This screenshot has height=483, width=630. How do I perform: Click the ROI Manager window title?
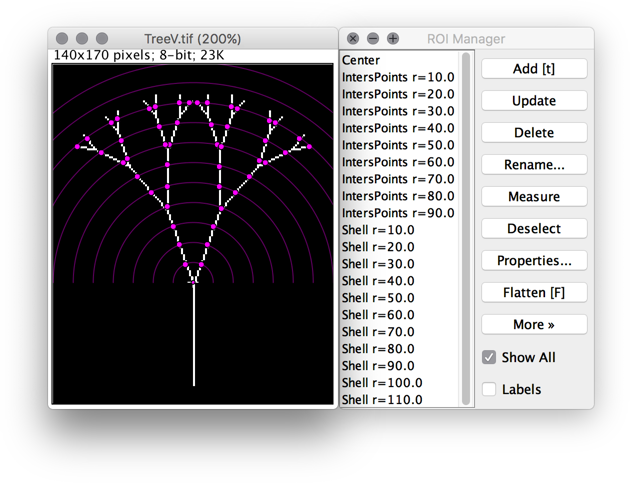(x=466, y=39)
